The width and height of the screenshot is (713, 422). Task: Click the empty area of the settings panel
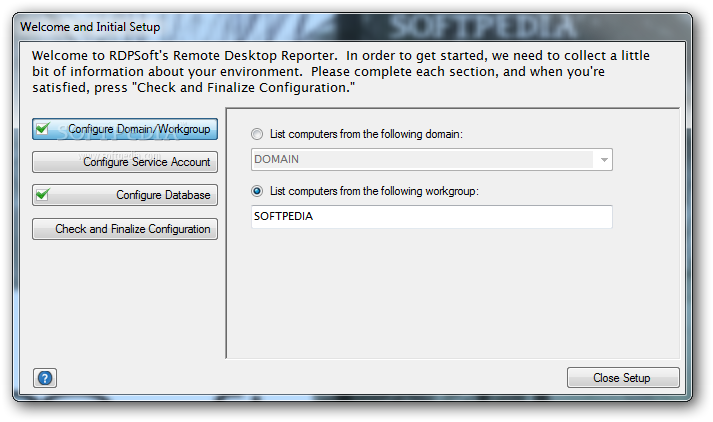(x=452, y=293)
